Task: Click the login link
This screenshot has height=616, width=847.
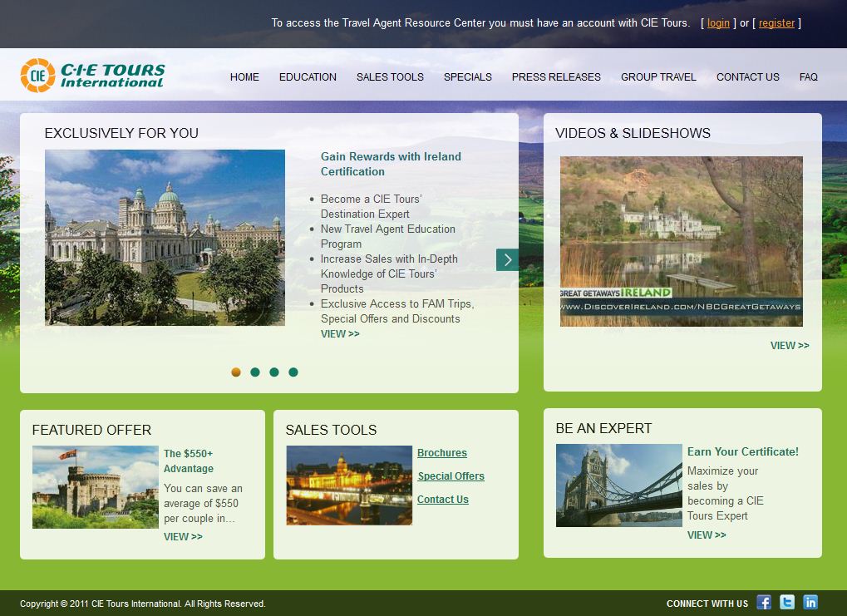Action: [x=718, y=22]
